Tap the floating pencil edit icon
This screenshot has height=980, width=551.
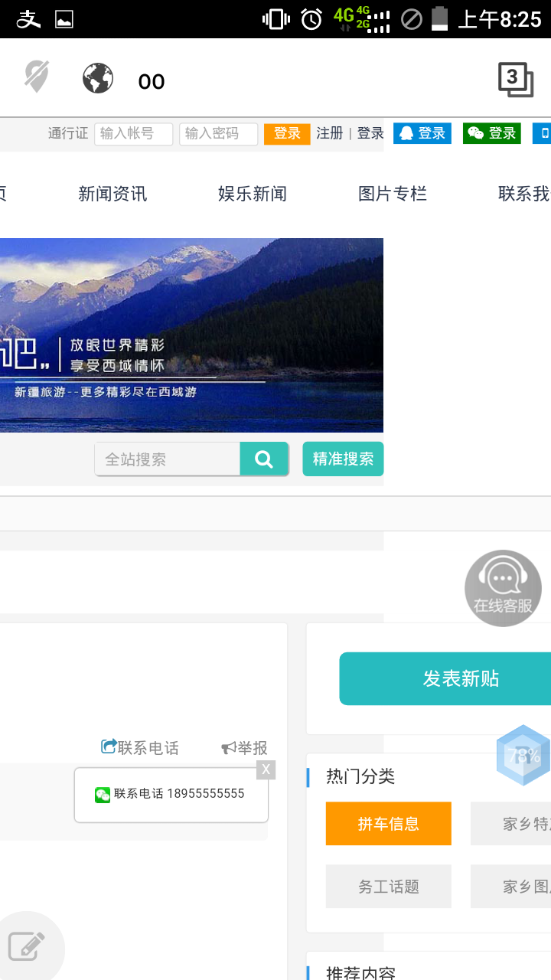28,947
